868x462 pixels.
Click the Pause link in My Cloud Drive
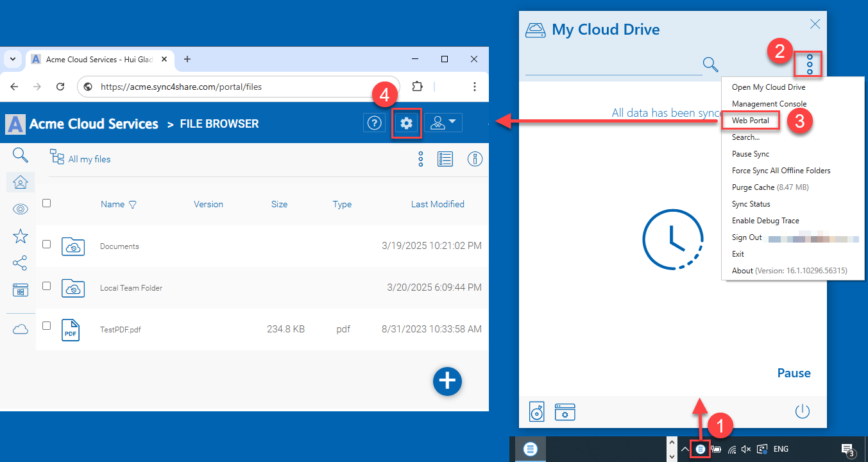click(x=794, y=373)
